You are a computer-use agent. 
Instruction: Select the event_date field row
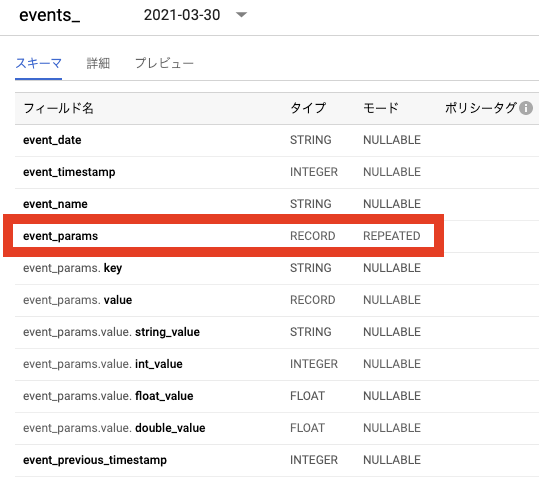(277, 140)
